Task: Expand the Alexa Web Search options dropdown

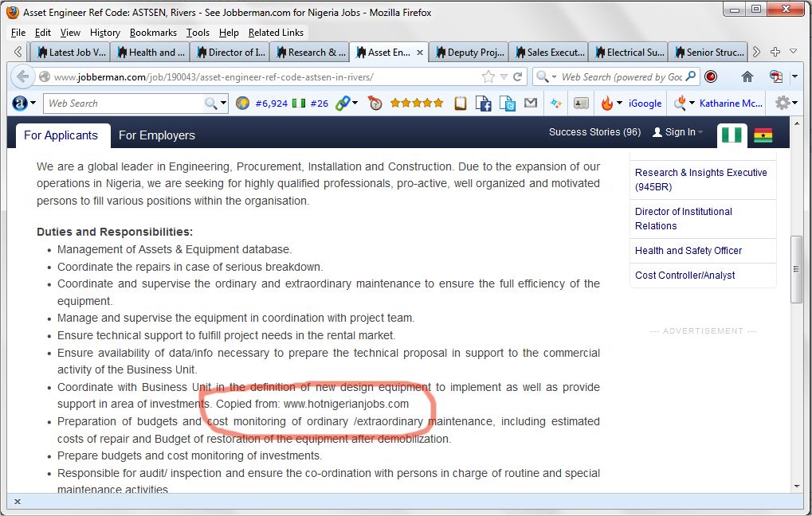Action: tap(224, 103)
